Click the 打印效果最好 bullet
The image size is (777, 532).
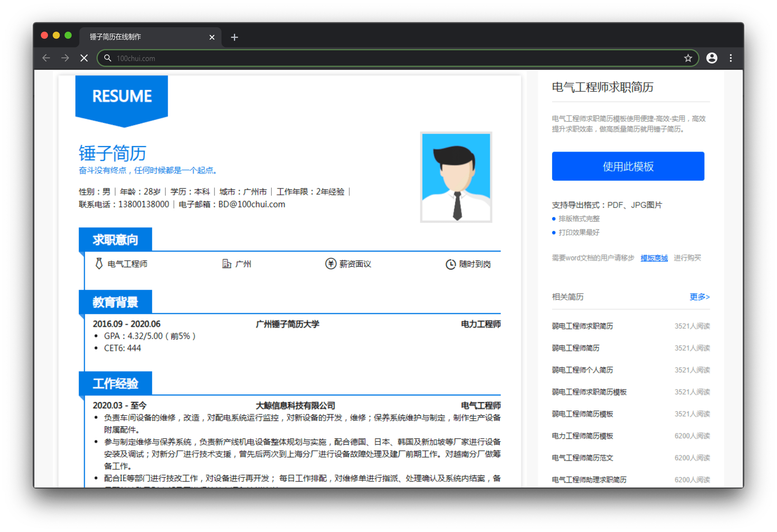pyautogui.click(x=579, y=232)
